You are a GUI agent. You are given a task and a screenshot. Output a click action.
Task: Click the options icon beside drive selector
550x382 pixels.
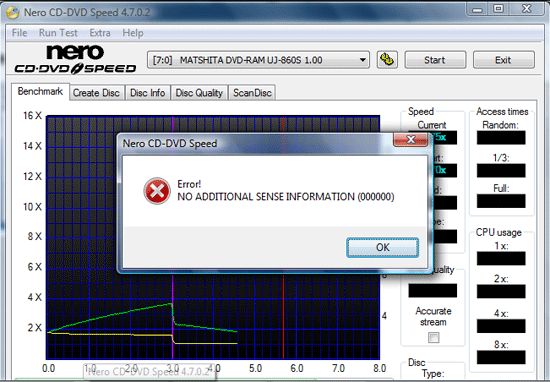click(x=387, y=60)
